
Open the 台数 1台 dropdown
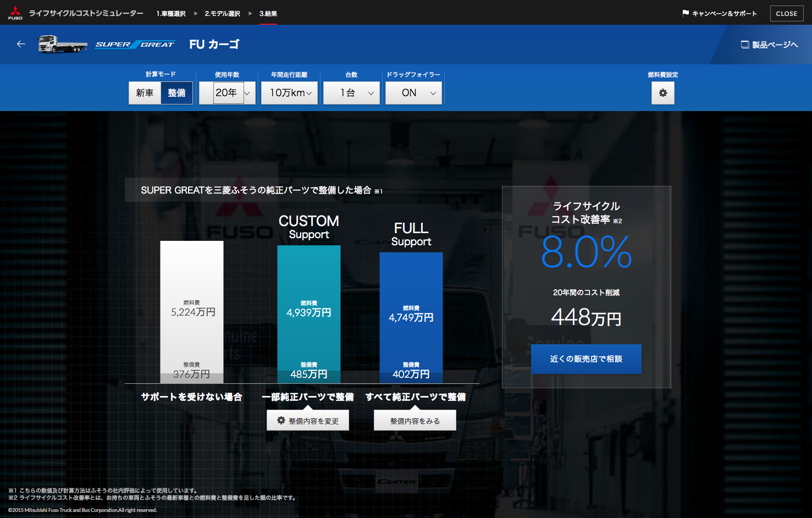pos(351,93)
